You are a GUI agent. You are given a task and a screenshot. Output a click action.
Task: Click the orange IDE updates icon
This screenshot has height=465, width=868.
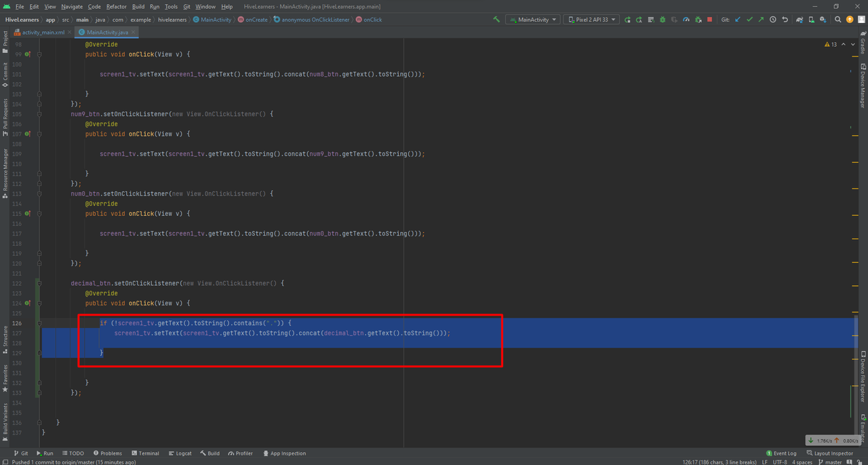tap(850, 20)
